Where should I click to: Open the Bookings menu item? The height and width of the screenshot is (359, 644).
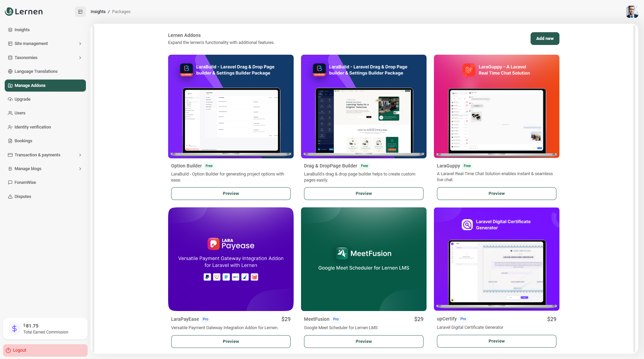tap(23, 141)
